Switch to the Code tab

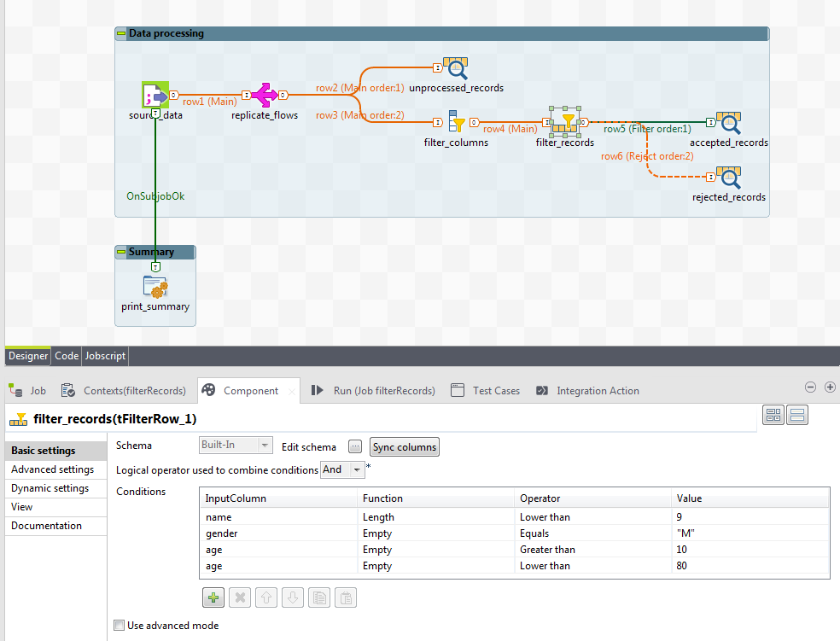tap(67, 356)
